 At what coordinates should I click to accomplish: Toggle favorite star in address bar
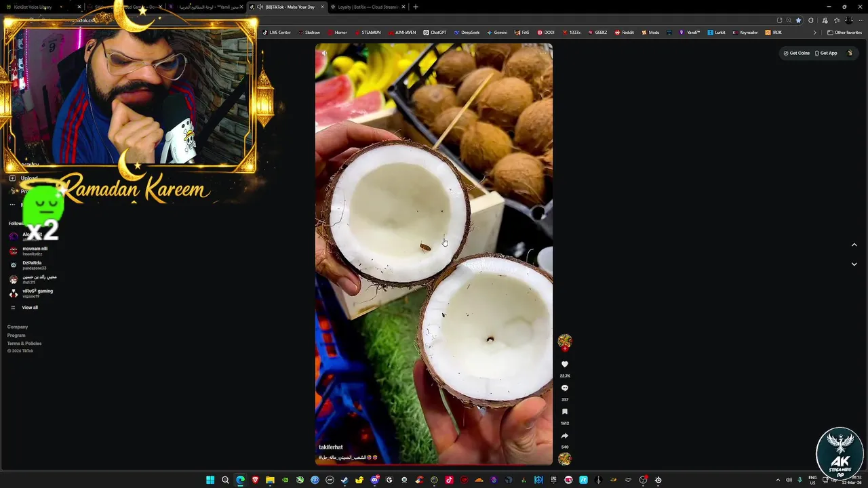(798, 20)
